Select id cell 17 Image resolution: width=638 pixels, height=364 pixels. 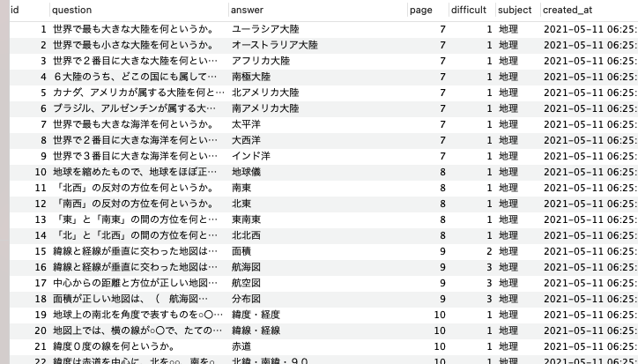[x=41, y=284]
